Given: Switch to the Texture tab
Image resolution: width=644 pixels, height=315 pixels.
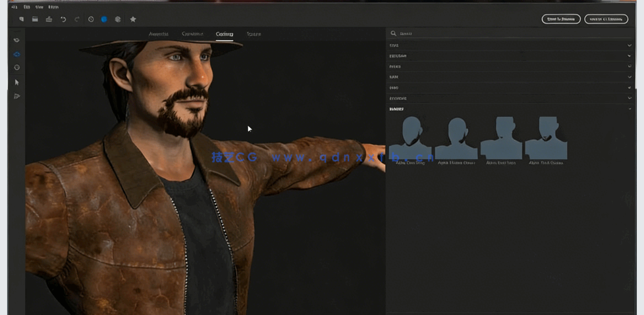Looking at the screenshot, I should pyautogui.click(x=253, y=34).
